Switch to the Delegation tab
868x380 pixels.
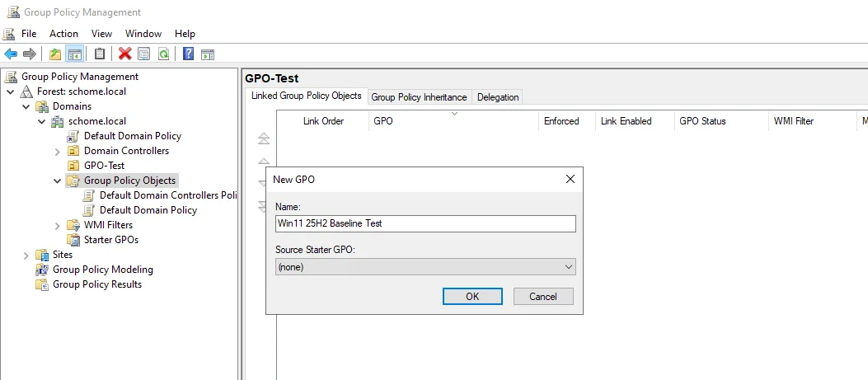pos(498,97)
